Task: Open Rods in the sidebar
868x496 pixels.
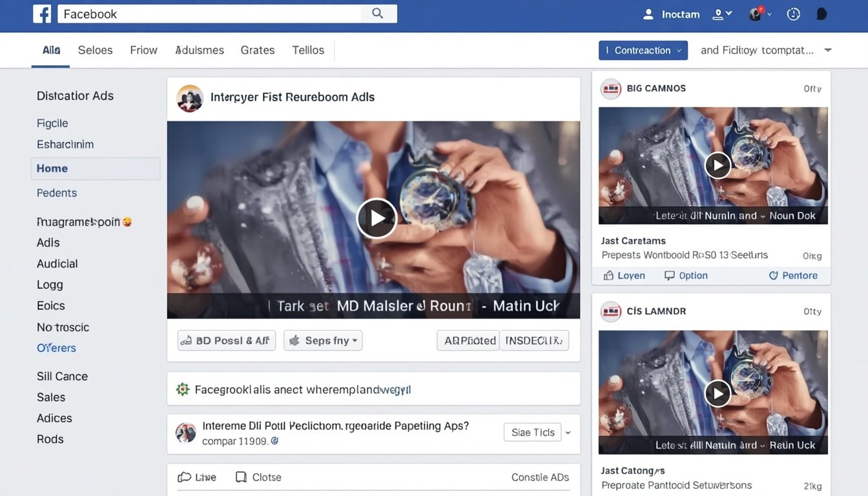Action: click(x=50, y=439)
